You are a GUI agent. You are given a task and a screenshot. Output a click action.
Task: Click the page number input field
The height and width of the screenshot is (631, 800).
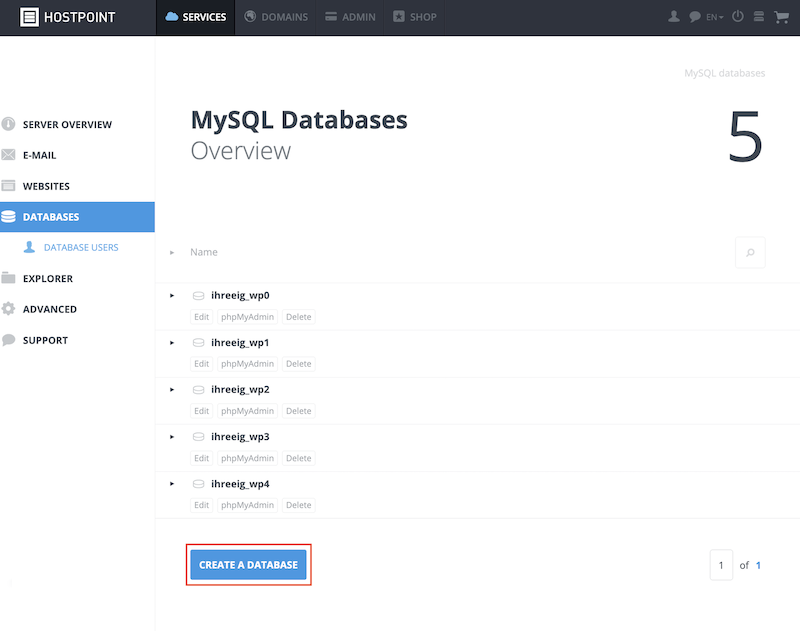(x=721, y=565)
